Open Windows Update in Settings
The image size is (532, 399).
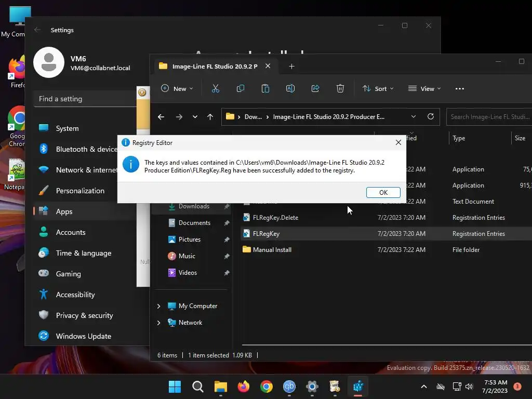85,336
